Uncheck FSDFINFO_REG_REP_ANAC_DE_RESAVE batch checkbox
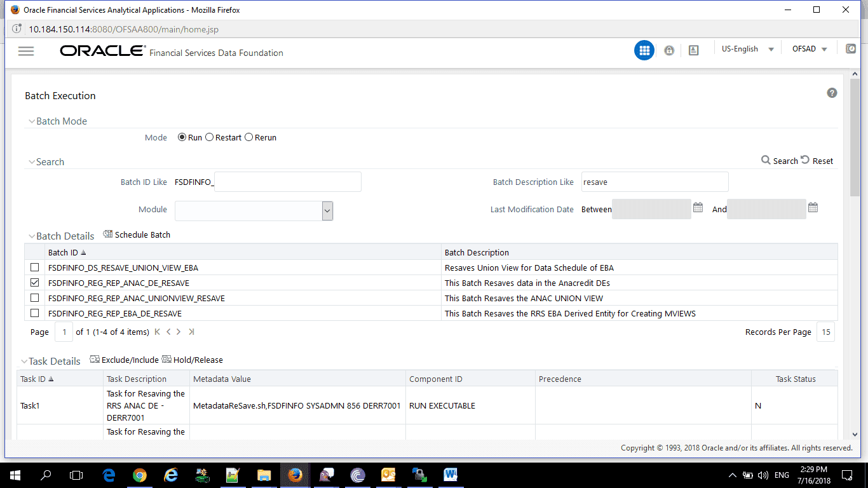Screen dimensions: 868x488 35,283
